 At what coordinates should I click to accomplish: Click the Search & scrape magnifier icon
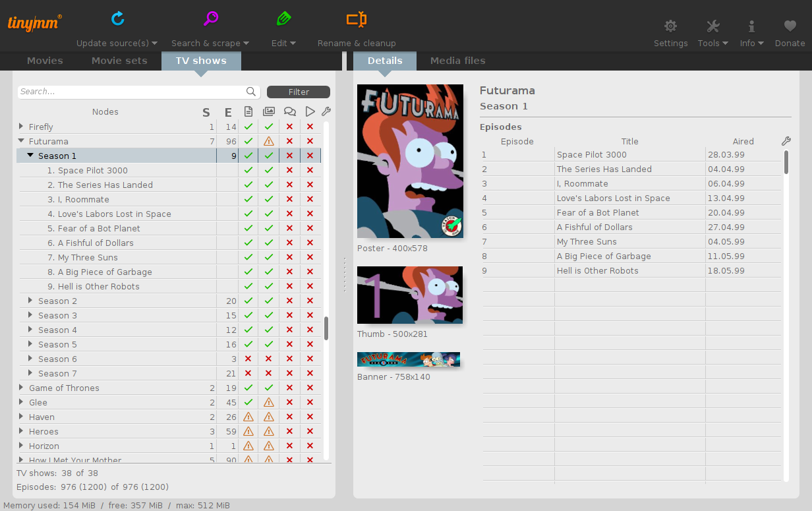coord(211,18)
